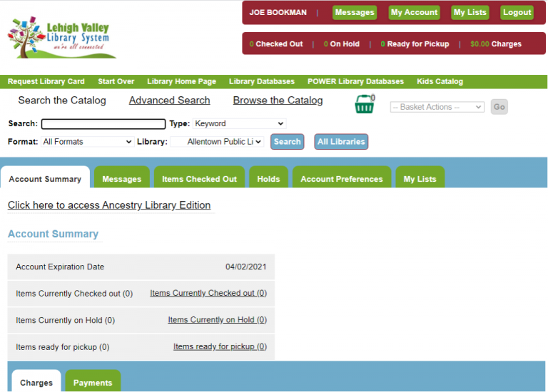
Task: Go to Library Home Page
Action: pyautogui.click(x=181, y=81)
